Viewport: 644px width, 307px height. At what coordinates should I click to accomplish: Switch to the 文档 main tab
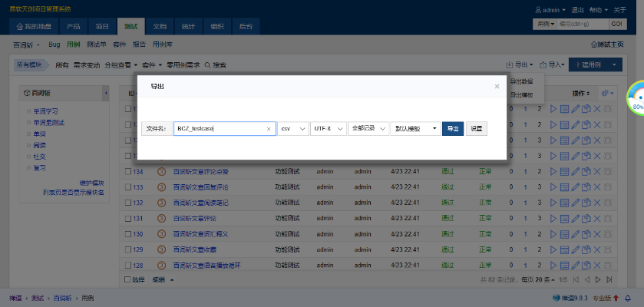click(x=159, y=26)
